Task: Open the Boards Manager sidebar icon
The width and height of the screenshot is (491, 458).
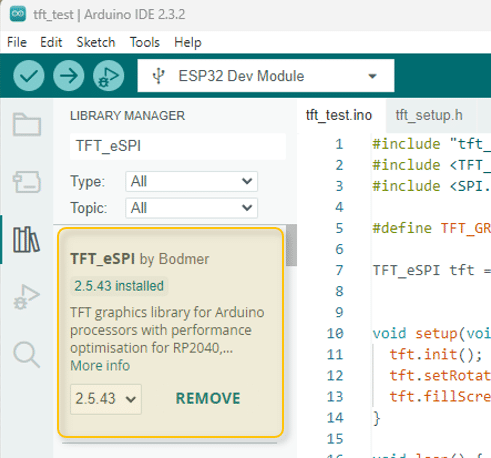Action: click(x=27, y=182)
